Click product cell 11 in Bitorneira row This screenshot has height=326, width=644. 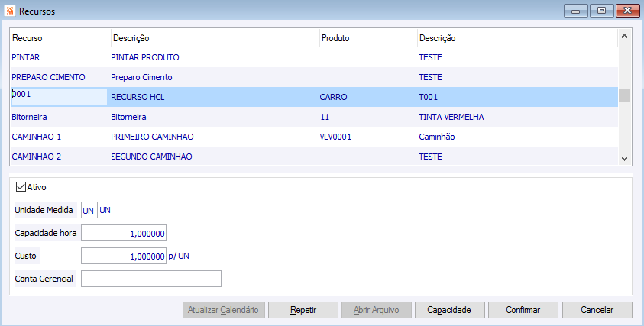click(325, 117)
